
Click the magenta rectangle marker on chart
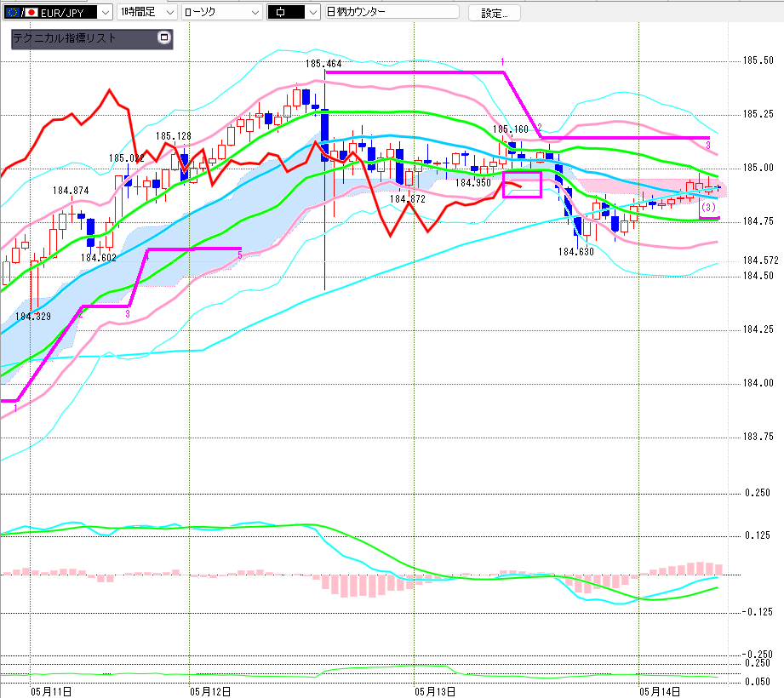point(522,184)
